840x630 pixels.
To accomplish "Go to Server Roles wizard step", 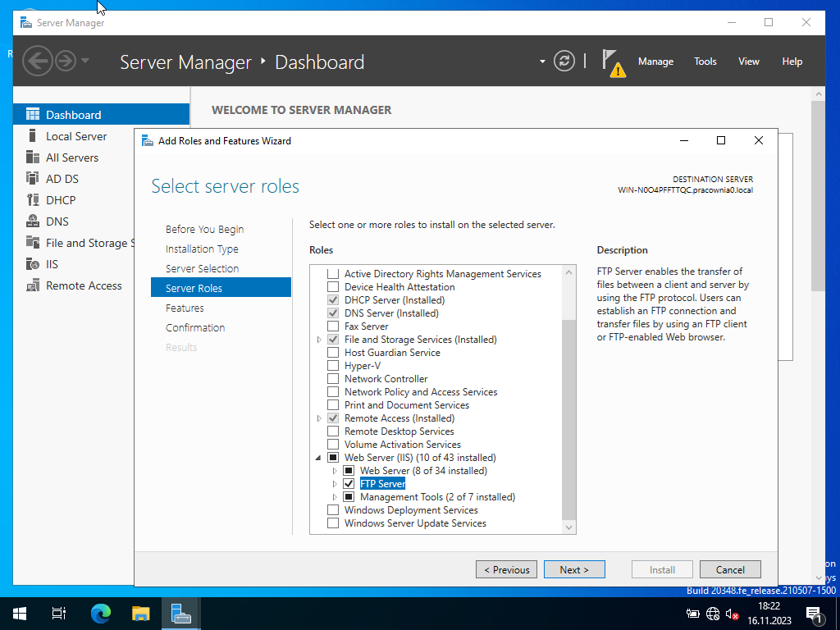I will 221,288.
